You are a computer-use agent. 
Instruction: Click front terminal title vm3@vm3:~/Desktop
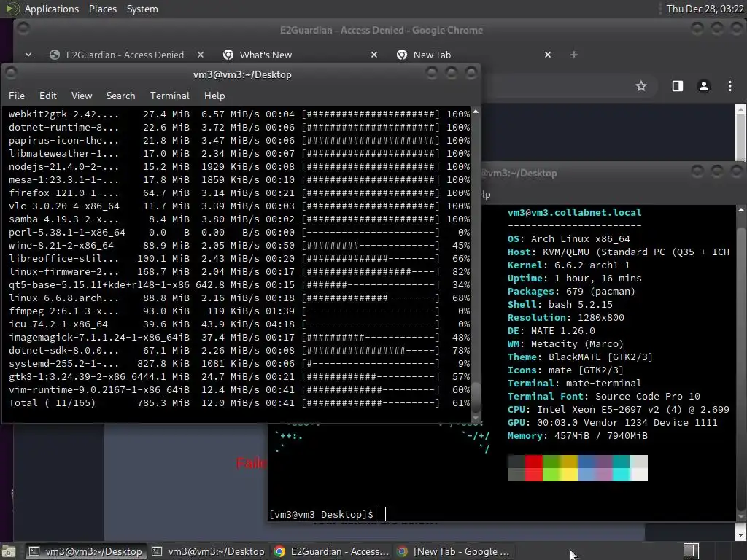click(x=242, y=74)
